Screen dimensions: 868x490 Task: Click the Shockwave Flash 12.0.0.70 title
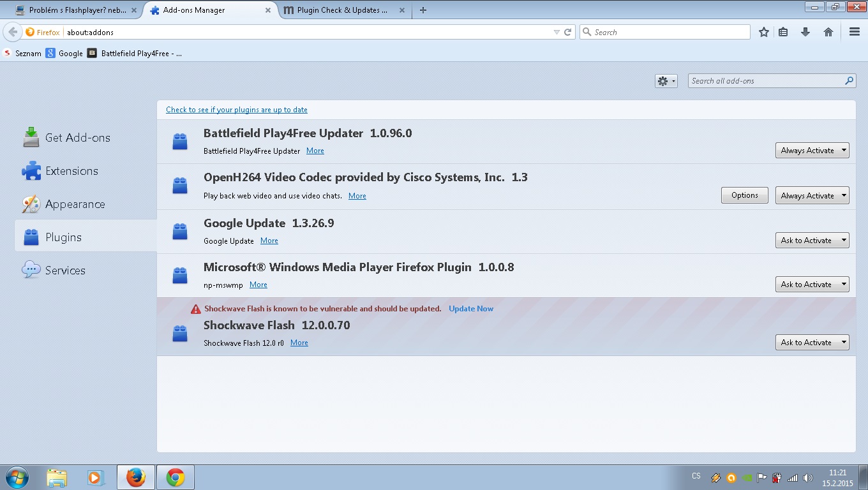click(277, 325)
